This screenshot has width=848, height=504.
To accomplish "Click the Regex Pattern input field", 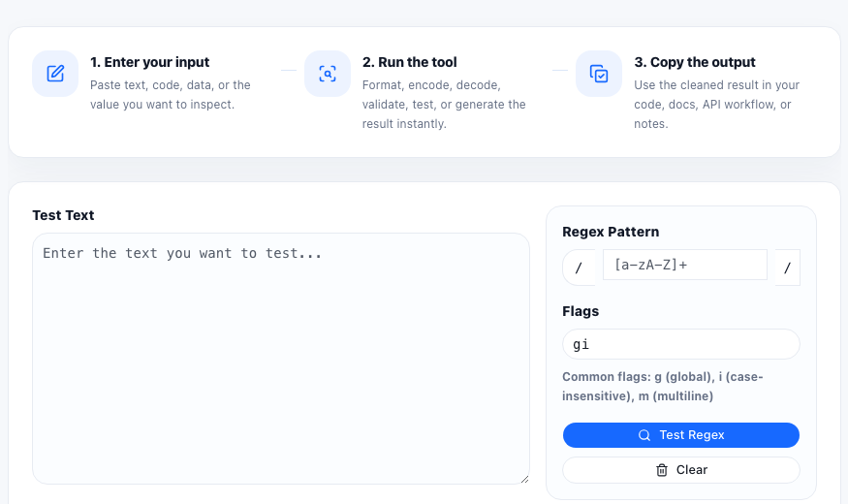I will click(684, 265).
